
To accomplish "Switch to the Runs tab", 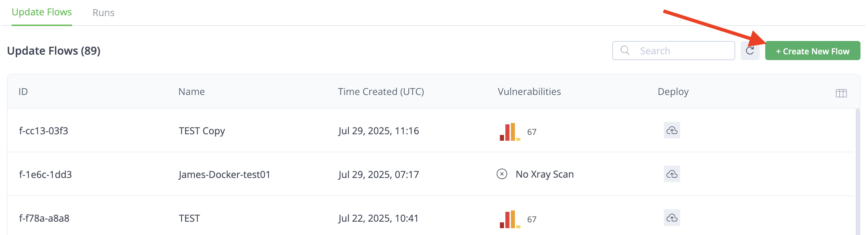I will [103, 13].
